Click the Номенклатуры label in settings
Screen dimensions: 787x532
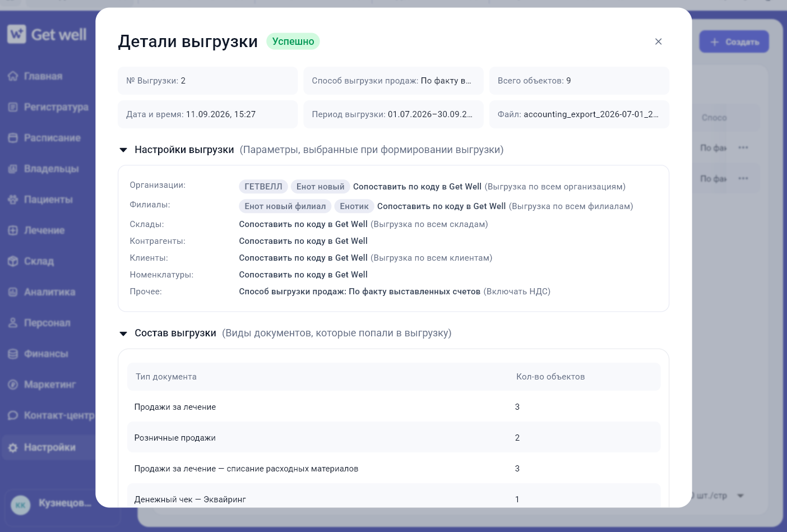click(x=161, y=275)
